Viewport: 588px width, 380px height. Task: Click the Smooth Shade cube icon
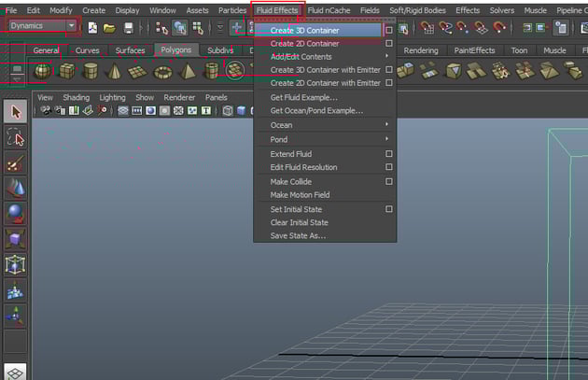(242, 111)
